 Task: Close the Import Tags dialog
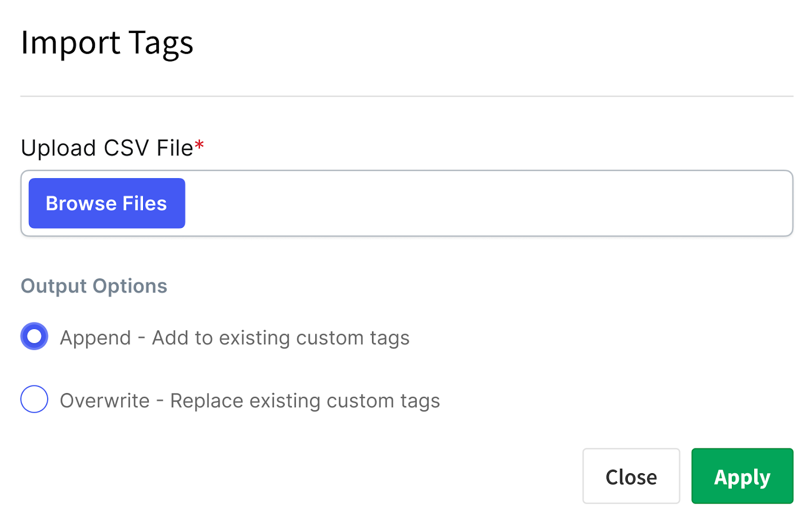pos(631,476)
